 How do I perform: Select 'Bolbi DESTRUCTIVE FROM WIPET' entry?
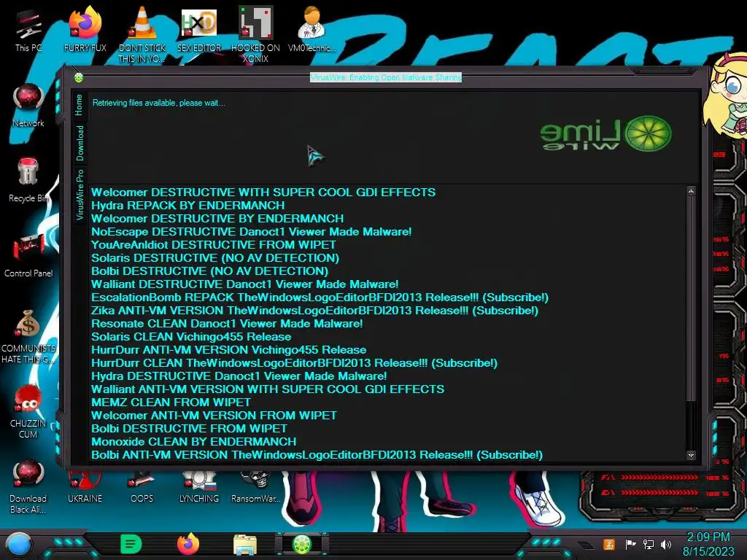tap(189, 429)
